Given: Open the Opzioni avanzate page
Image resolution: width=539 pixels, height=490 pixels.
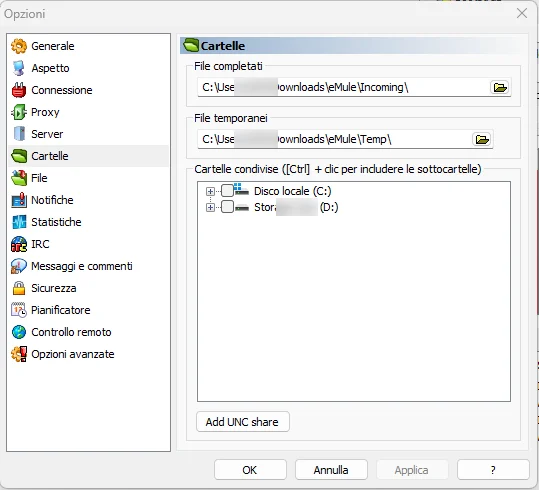Looking at the screenshot, I should click(x=88, y=354).
